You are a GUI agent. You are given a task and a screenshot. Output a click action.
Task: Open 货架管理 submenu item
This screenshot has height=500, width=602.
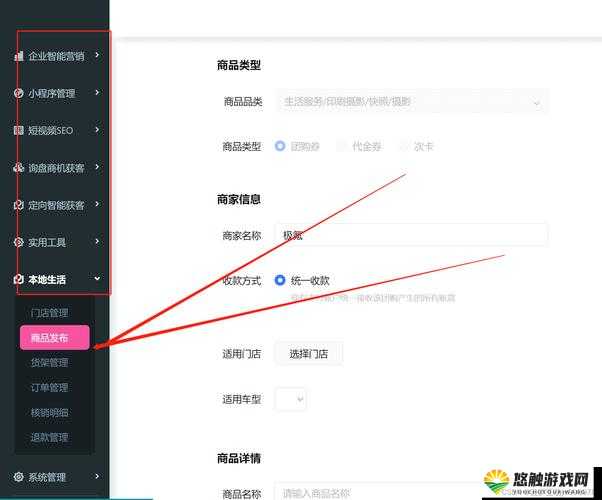pyautogui.click(x=49, y=363)
